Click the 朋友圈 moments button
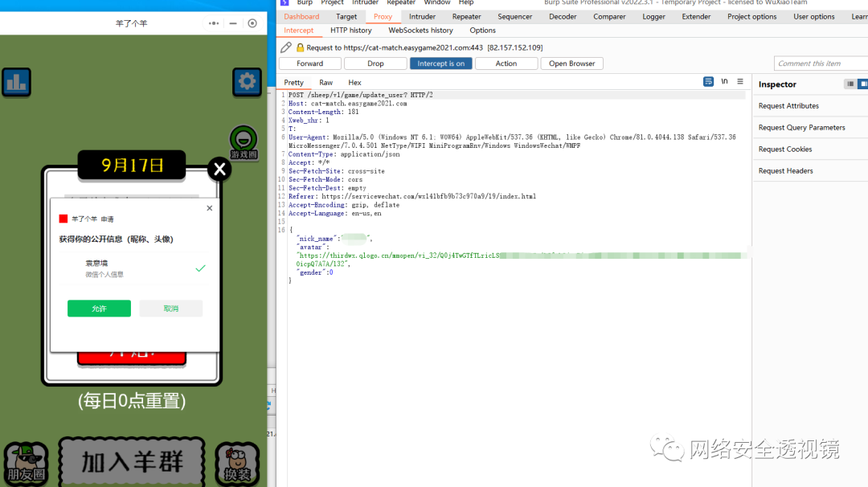Screen dimensions: 868x487 tap(26, 464)
